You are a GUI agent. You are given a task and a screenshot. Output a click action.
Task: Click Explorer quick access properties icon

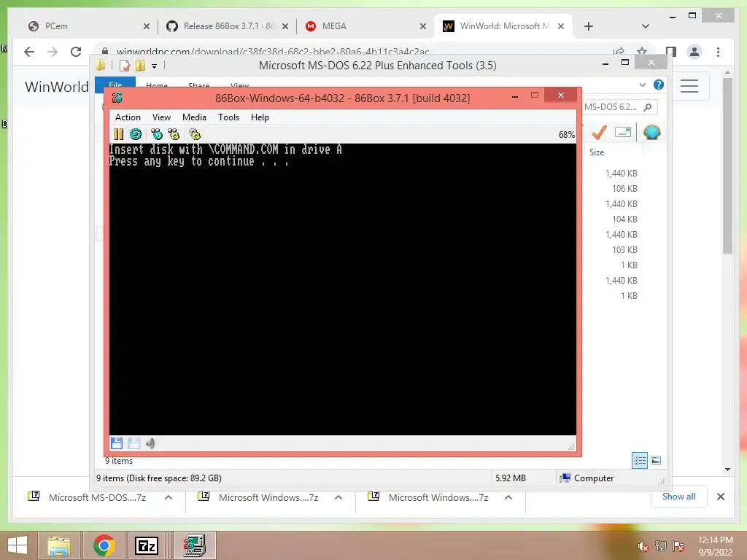124,66
